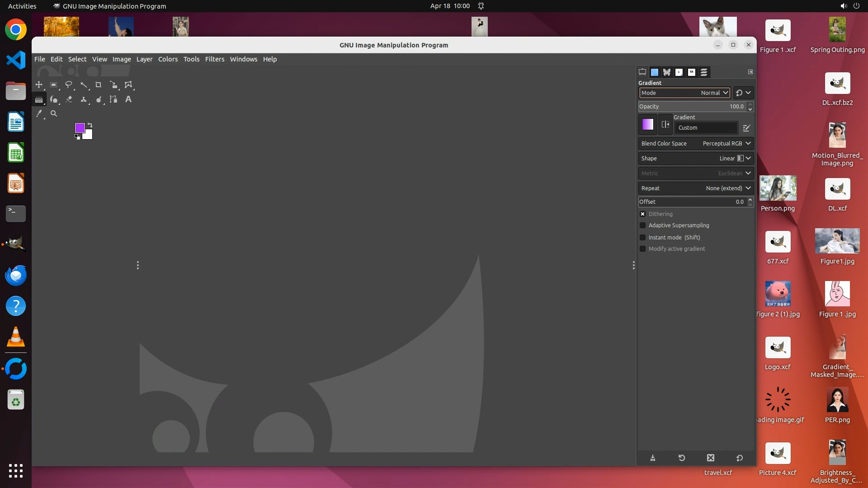Image resolution: width=868 pixels, height=488 pixels.
Task: Select the Zoom magnifier tool
Action: pyautogui.click(x=54, y=114)
